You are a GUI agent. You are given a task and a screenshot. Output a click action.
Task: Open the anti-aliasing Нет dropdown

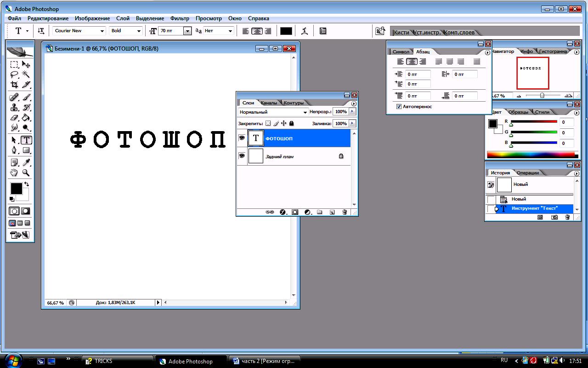coord(231,31)
